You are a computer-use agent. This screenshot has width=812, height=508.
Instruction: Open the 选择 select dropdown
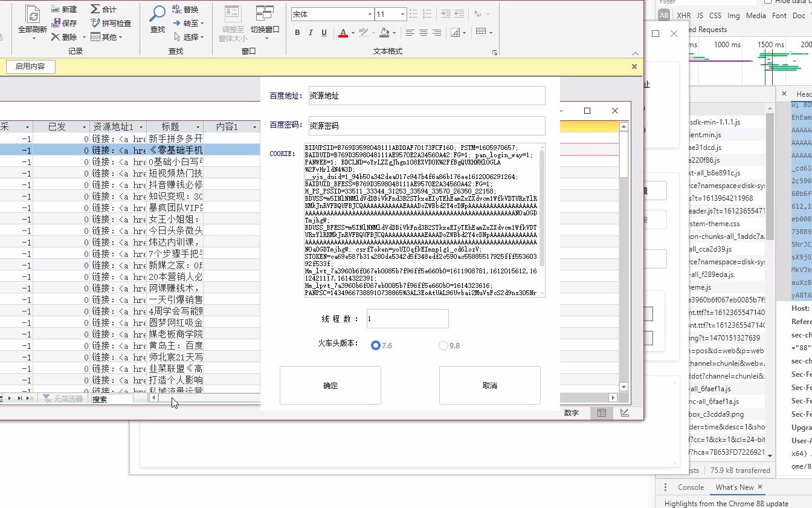coord(188,37)
